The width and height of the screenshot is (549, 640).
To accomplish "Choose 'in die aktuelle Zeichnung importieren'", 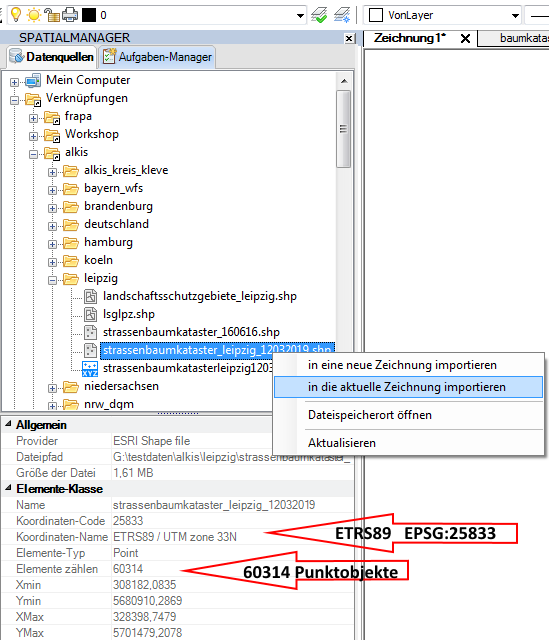I will [408, 387].
